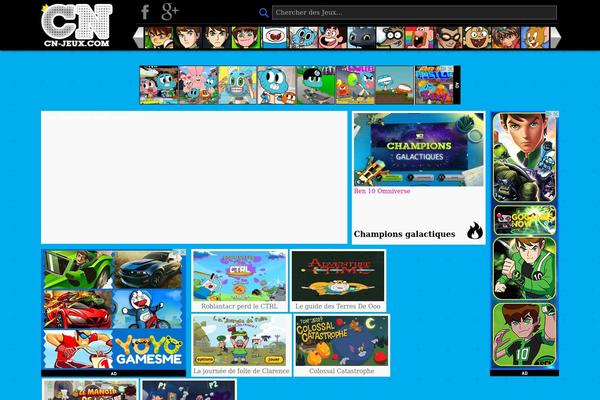This screenshot has height=400, width=600.
Task: Open the Roblantacr perd le CTRL caption link
Action: tap(239, 306)
